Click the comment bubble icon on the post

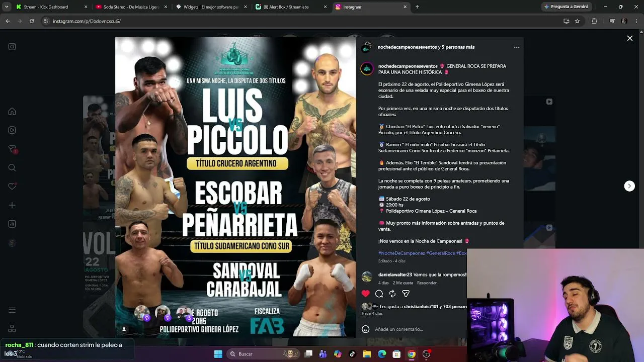[379, 294]
